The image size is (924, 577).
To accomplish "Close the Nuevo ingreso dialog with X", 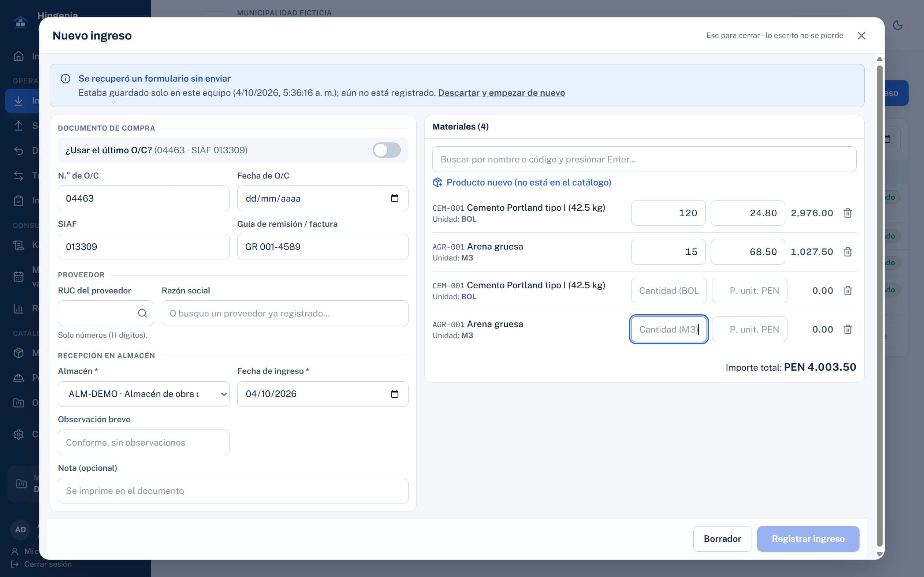I will pyautogui.click(x=861, y=35).
